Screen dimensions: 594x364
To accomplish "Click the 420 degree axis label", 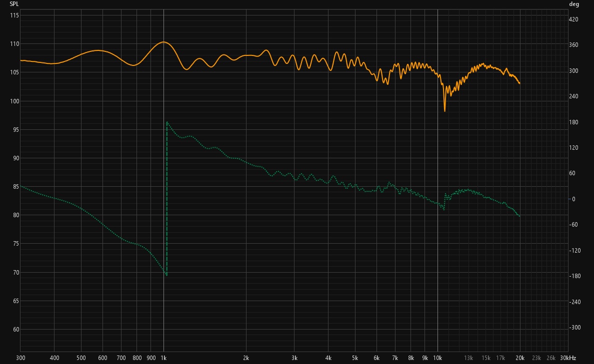I will 573,19.
